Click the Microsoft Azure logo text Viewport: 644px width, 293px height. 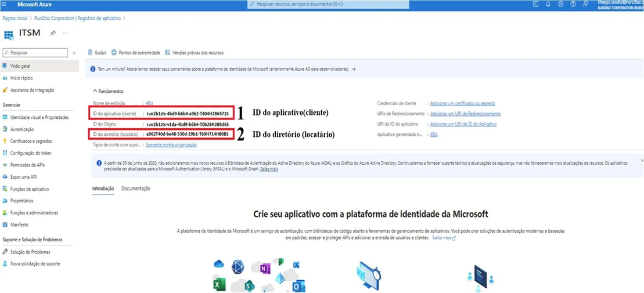click(x=34, y=4)
